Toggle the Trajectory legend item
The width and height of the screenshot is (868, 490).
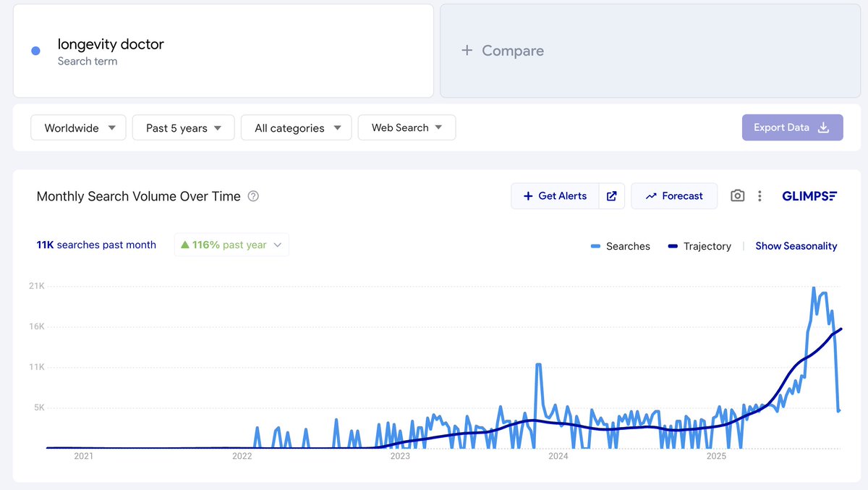click(699, 246)
